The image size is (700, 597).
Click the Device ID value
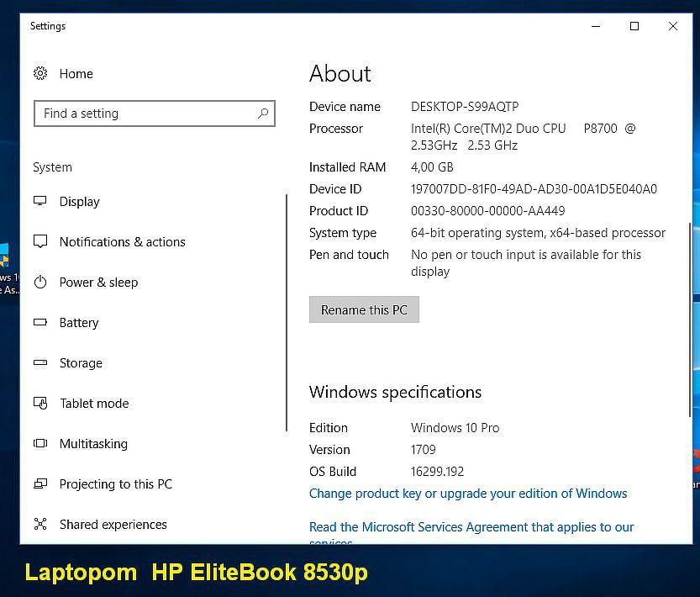[x=534, y=189]
